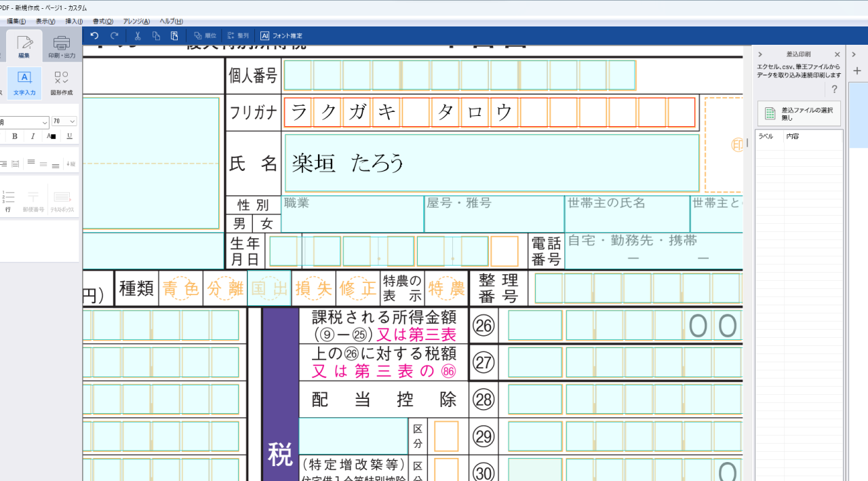This screenshot has width=868, height=481.
Task: Click the 氏名 field containing 楽垣 たろう
Action: point(492,163)
